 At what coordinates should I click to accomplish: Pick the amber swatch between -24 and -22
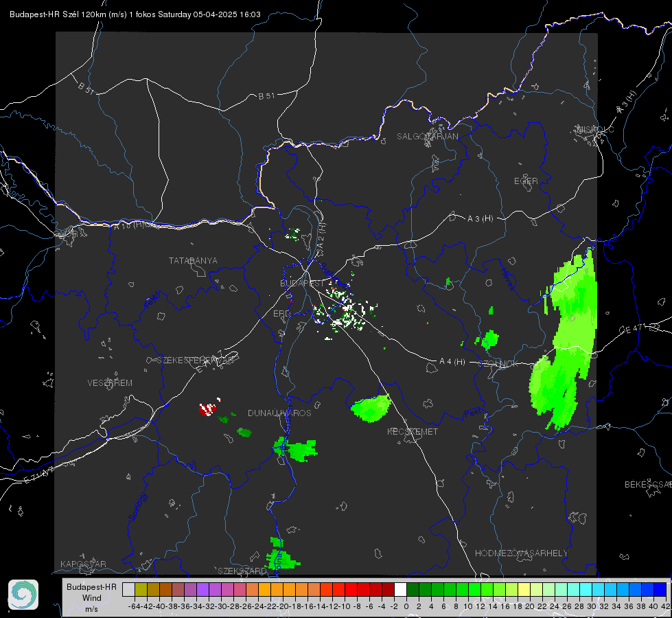point(264,589)
